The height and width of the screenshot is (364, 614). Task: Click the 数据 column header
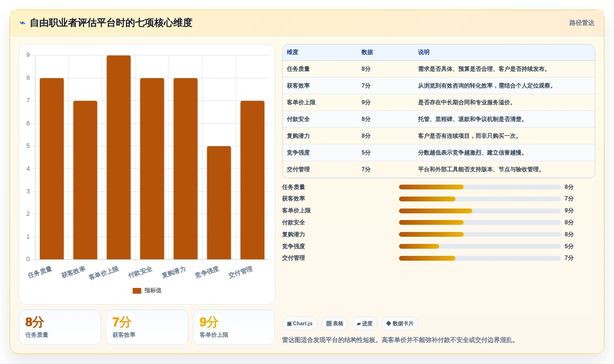(x=367, y=52)
